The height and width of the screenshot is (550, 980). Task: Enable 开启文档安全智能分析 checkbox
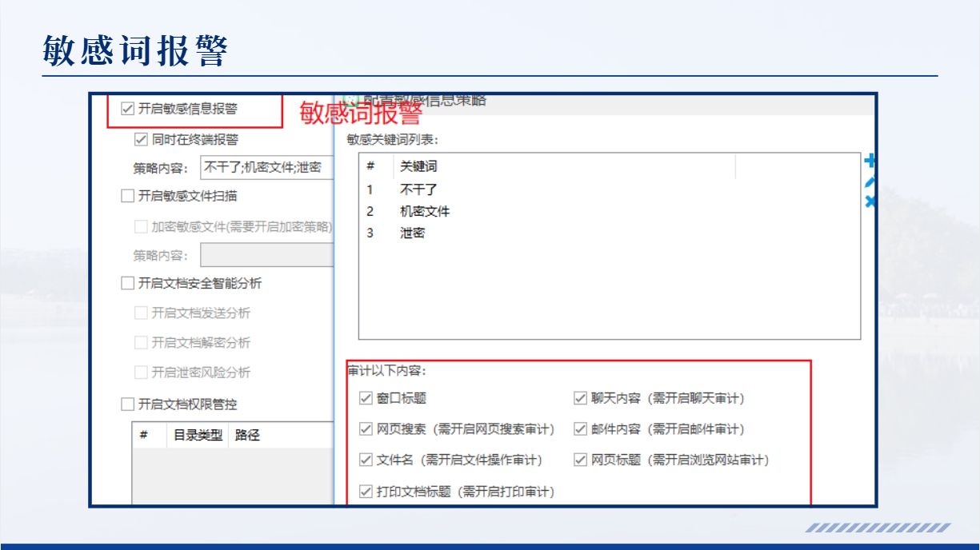pos(127,283)
